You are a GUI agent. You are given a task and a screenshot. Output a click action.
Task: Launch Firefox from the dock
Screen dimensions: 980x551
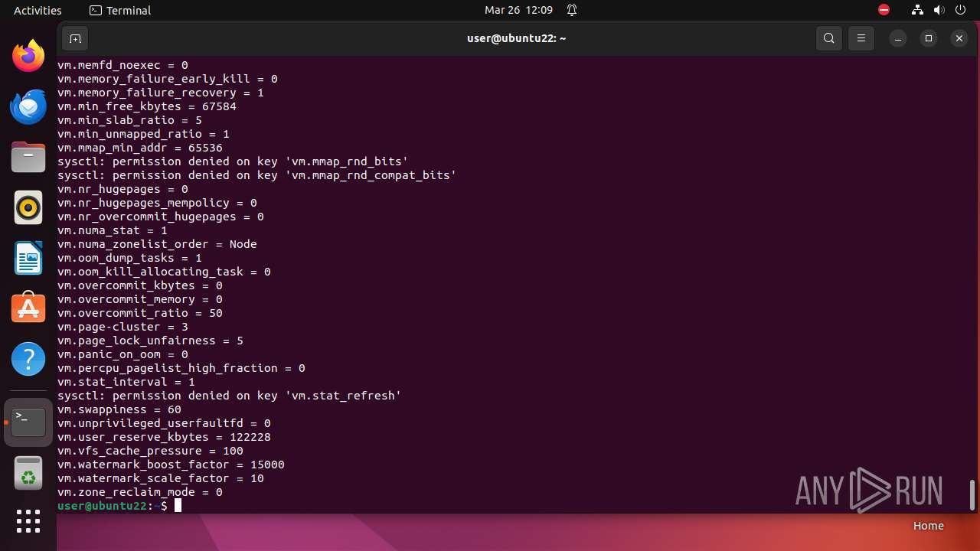[28, 56]
